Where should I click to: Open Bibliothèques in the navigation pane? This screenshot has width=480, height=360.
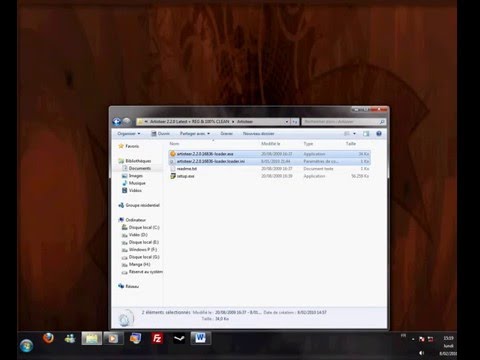(x=138, y=161)
